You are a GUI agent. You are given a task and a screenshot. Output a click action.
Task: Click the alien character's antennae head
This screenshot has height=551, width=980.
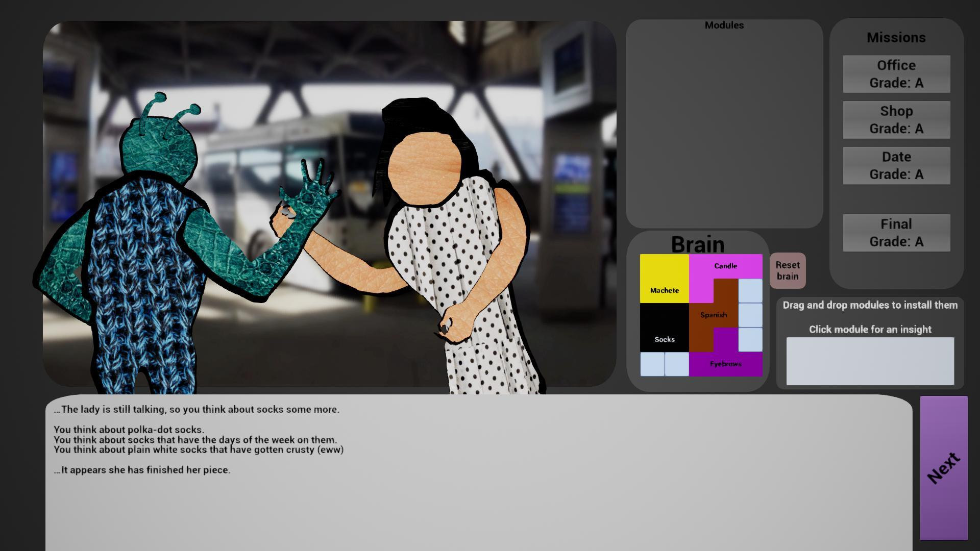tap(160, 138)
